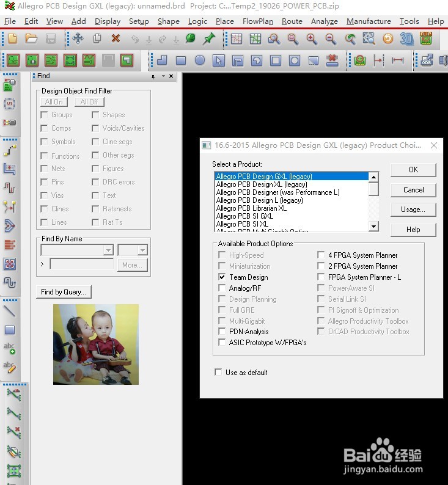
Task: Click the Find By Name text field
Action: point(82,264)
